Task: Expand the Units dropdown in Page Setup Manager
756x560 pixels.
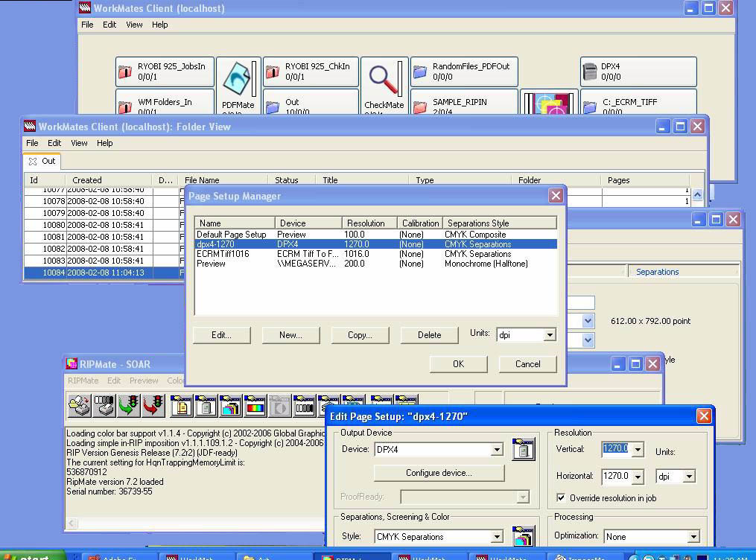Action: pos(550,335)
